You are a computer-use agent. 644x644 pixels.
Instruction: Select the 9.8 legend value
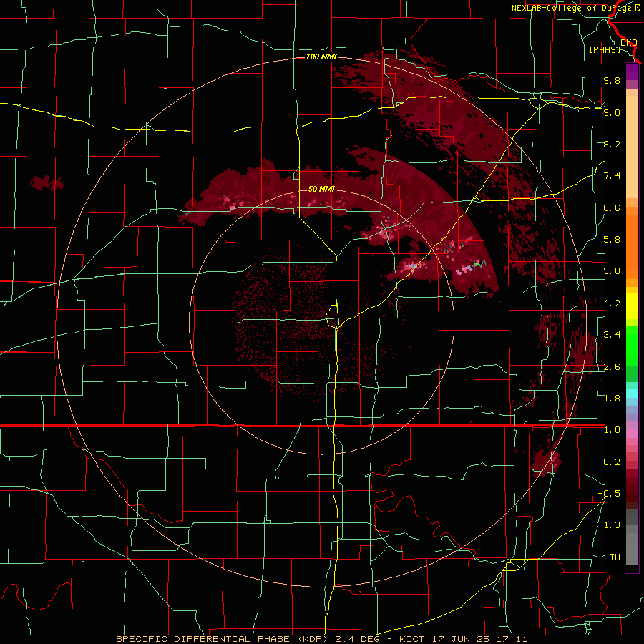point(612,80)
